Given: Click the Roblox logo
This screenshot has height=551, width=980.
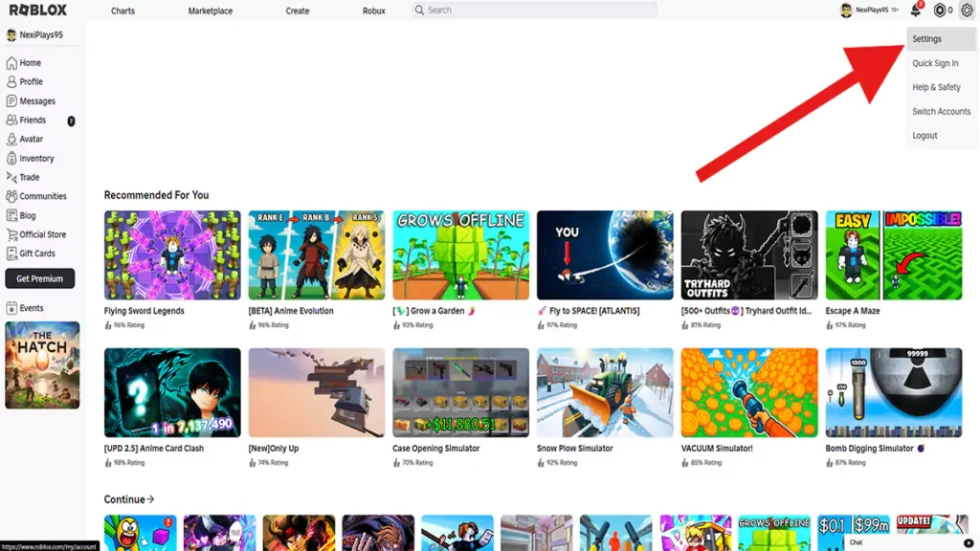Looking at the screenshot, I should click(37, 10).
